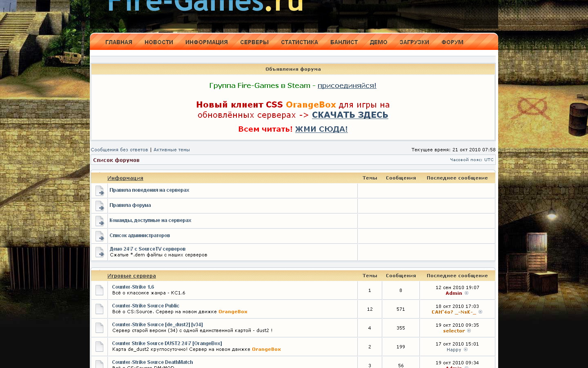588x368 pixels.
Task: Click message count 571 cell
Action: pyautogui.click(x=401, y=309)
